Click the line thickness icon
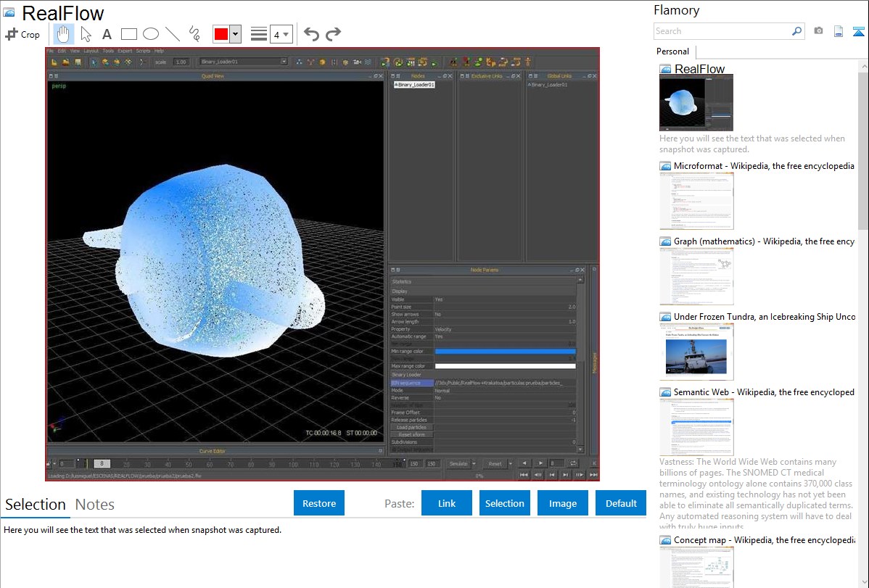 (x=258, y=34)
